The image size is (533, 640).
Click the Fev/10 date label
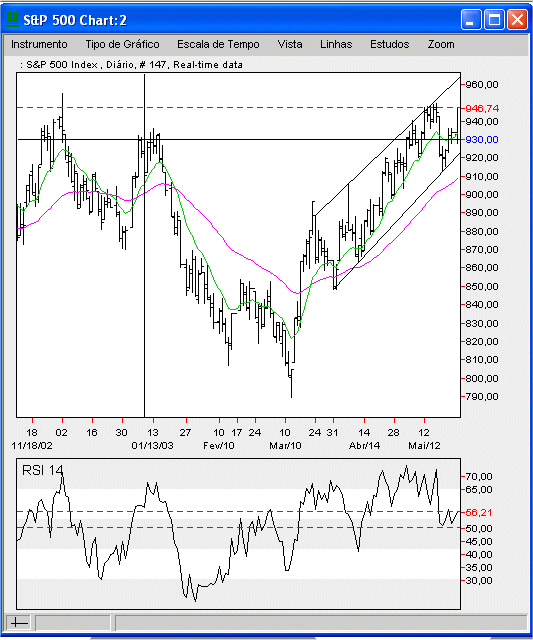point(219,445)
